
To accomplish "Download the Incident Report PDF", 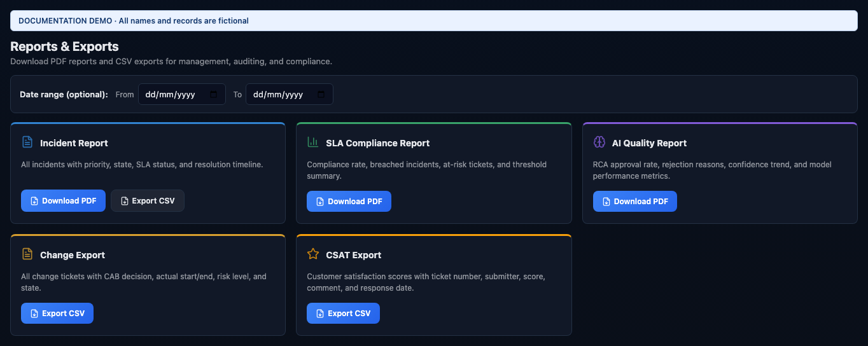I will click(x=63, y=201).
